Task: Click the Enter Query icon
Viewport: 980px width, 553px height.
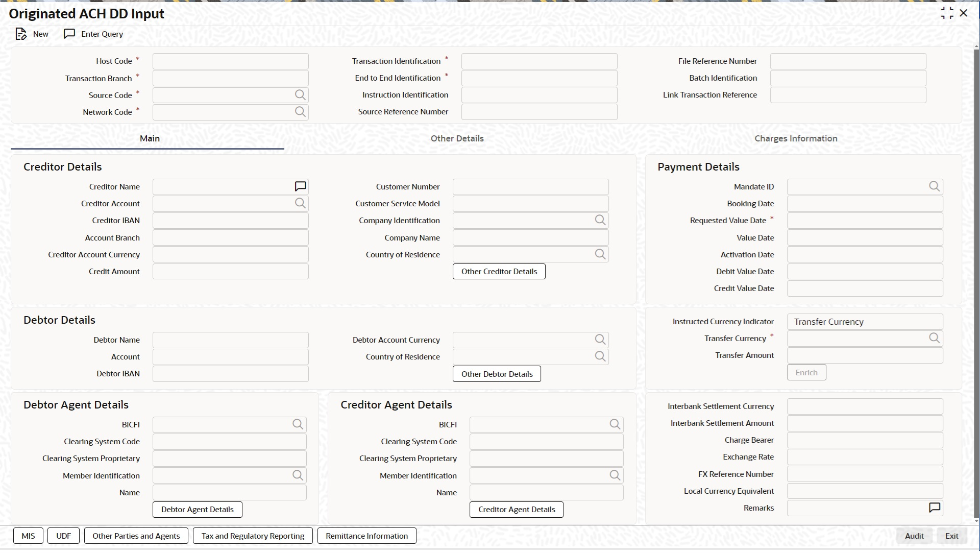Action: click(69, 34)
